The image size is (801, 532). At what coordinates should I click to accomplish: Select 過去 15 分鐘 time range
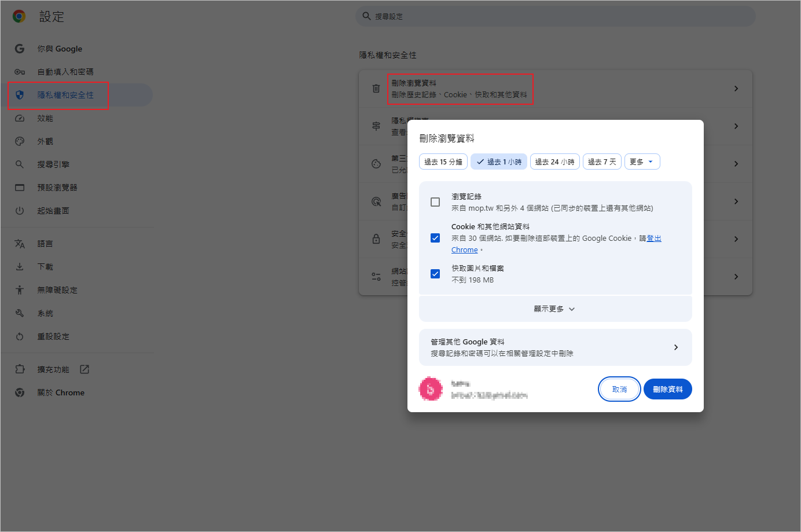click(443, 162)
